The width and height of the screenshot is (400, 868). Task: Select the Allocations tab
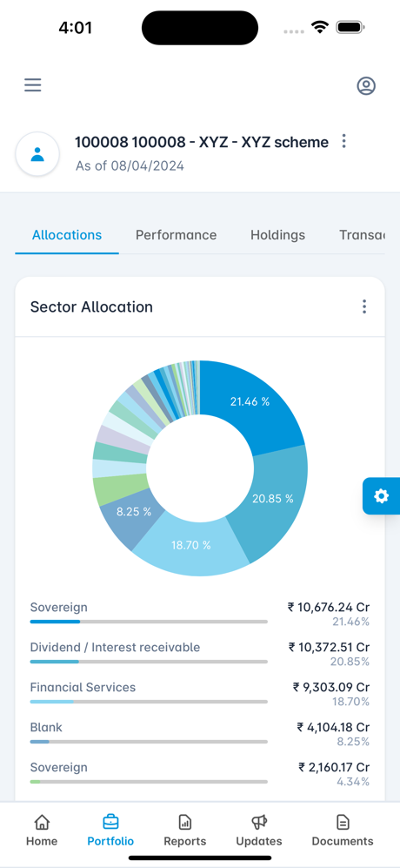click(x=67, y=235)
